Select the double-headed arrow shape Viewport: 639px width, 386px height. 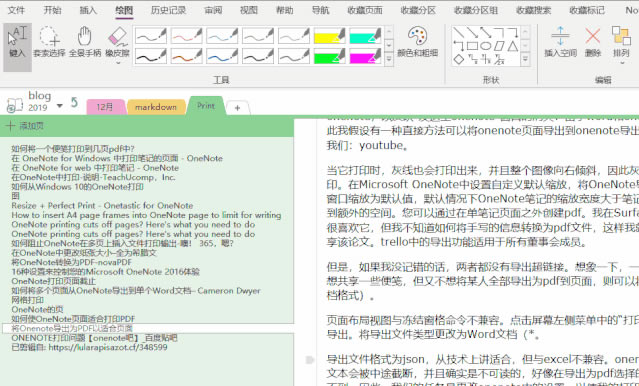click(x=485, y=33)
